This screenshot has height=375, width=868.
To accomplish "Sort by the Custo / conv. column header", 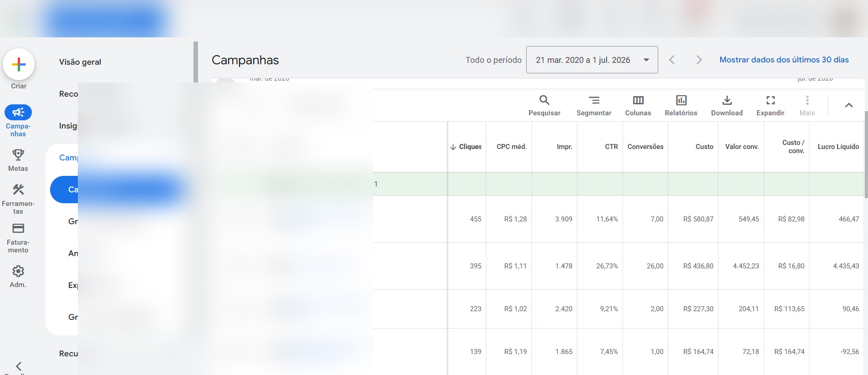I will coord(793,147).
